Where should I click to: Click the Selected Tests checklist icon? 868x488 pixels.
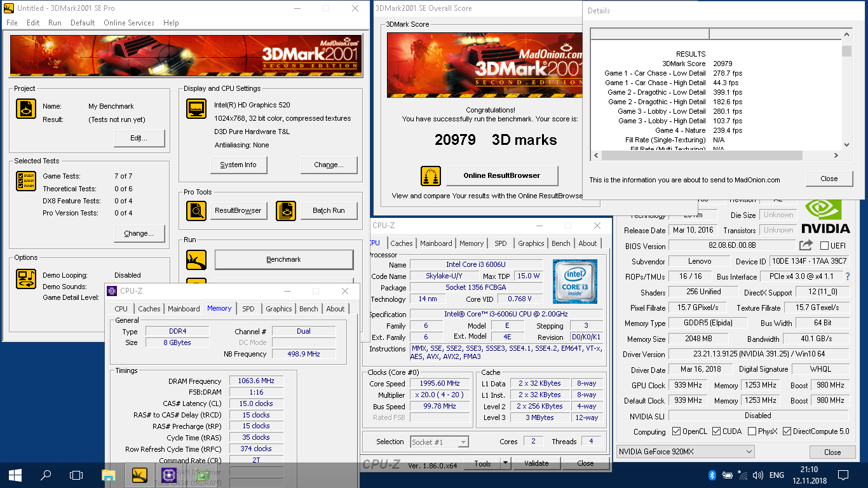pos(26,181)
